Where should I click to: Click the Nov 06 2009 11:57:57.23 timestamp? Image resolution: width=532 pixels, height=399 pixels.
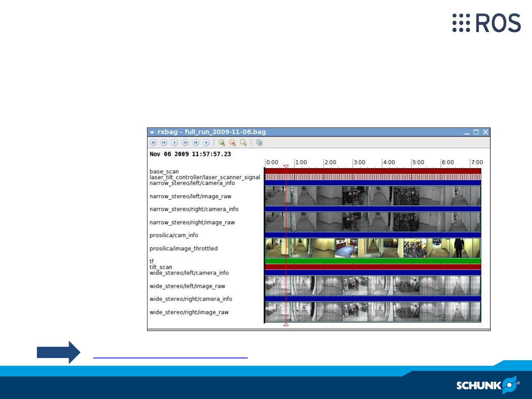point(190,154)
